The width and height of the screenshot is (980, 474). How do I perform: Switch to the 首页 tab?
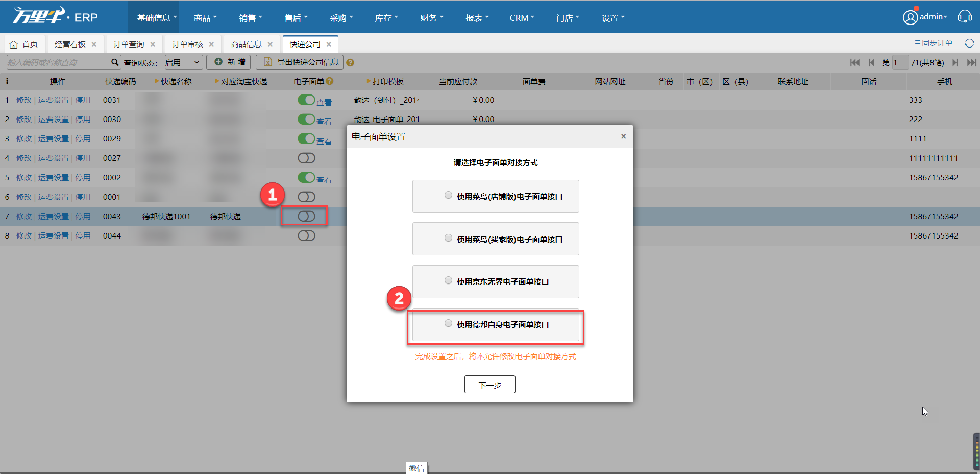(24, 44)
